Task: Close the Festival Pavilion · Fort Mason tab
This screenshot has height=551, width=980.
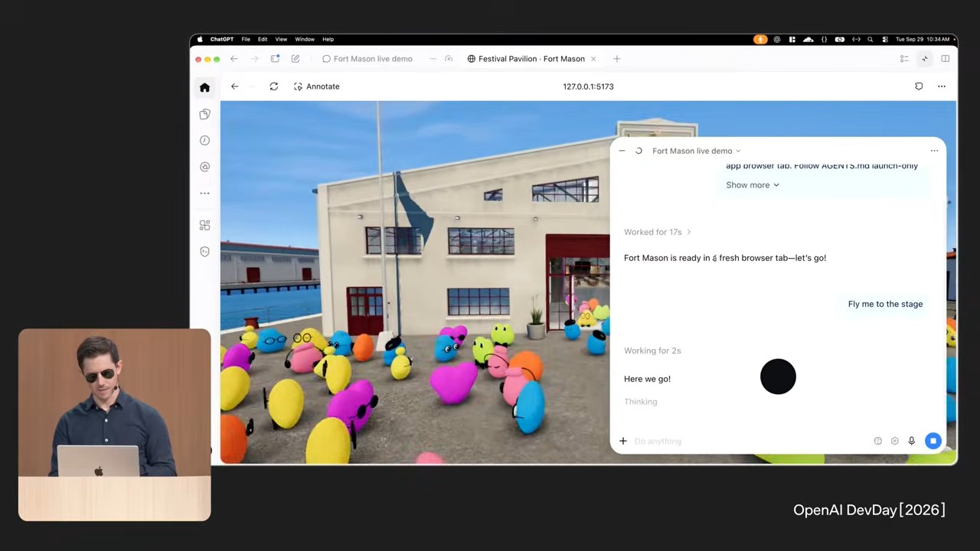Action: tap(593, 59)
